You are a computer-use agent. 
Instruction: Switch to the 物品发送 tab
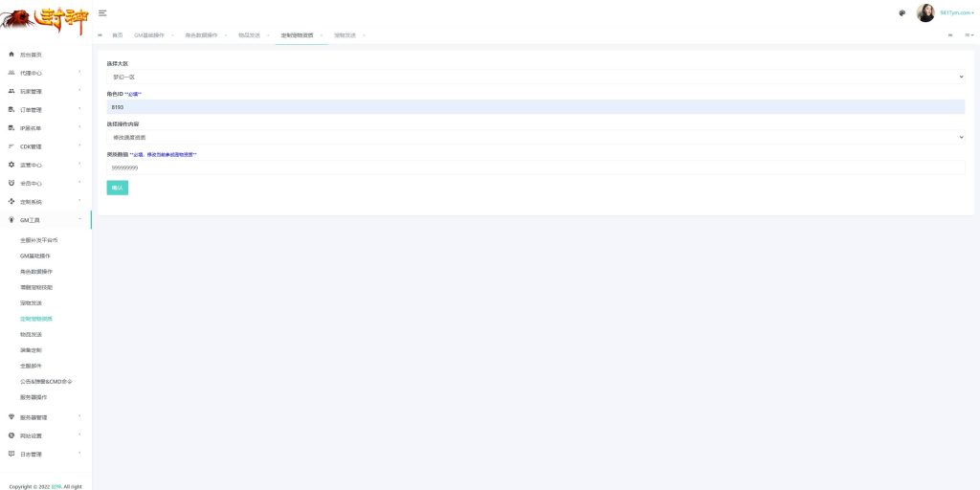click(249, 35)
